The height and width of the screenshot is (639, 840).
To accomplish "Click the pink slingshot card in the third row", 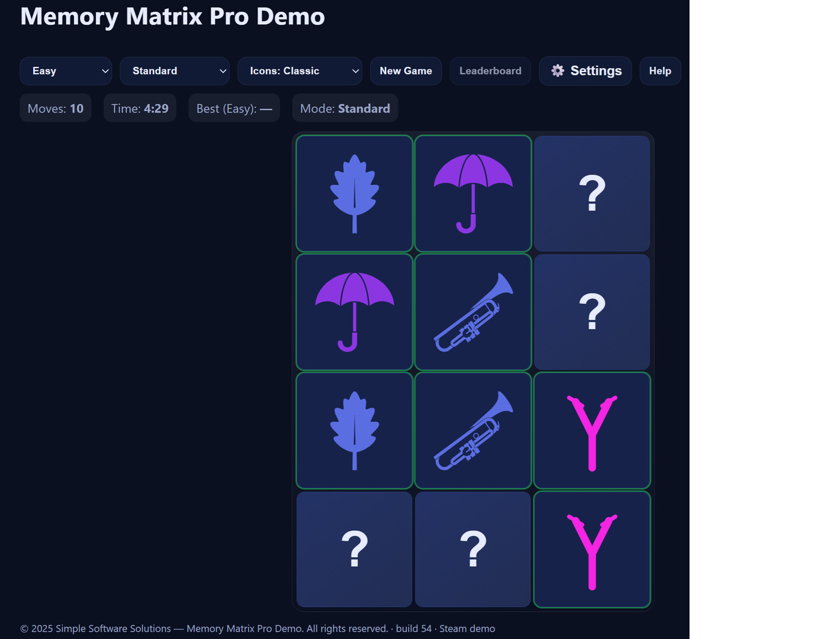I will pos(592,430).
